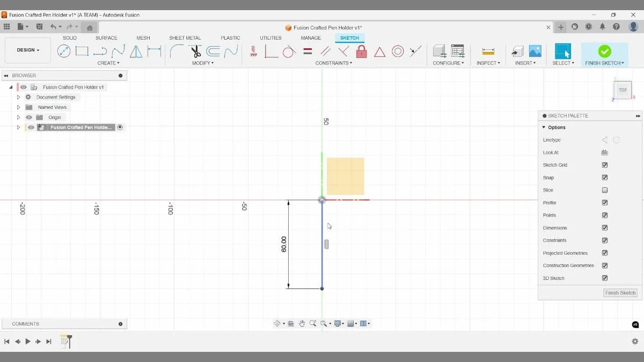This screenshot has width=644, height=362.
Task: Apply the Fix/UnFix lock constraint
Action: pos(361,51)
